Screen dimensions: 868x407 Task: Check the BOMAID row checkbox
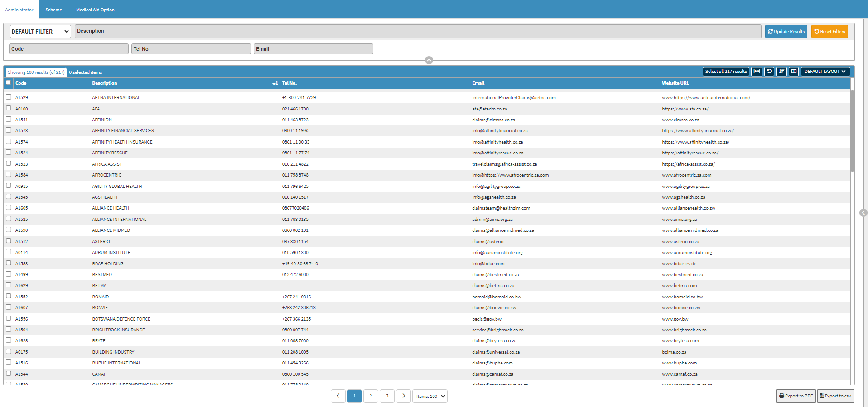coord(9,296)
